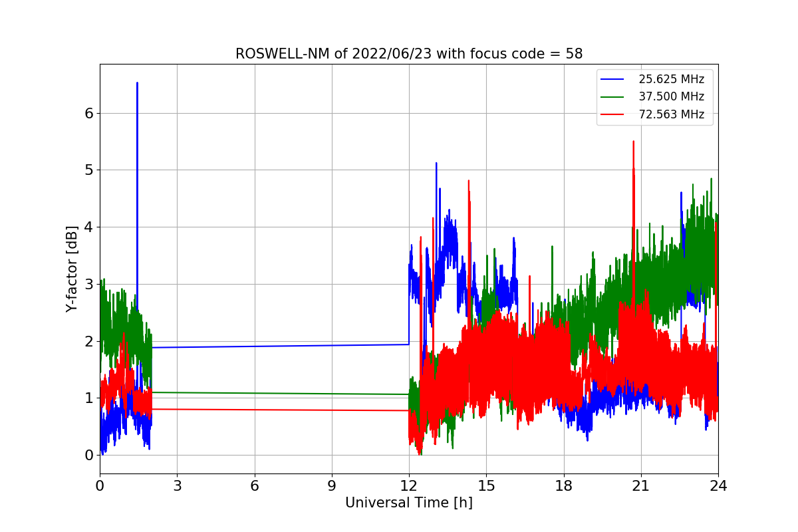This screenshot has width=798, height=532.
Task: Click the x-axis tick label 18
Action: 564,486
